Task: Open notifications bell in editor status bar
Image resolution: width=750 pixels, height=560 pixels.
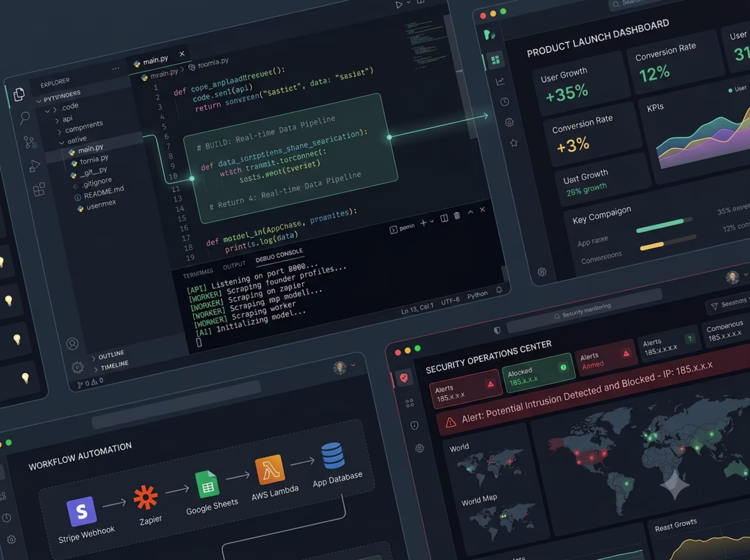Action: pyautogui.click(x=499, y=290)
